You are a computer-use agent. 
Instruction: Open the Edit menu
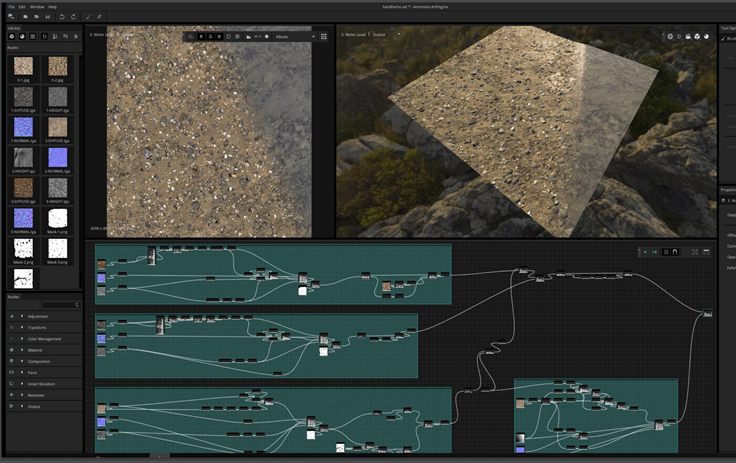22,7
